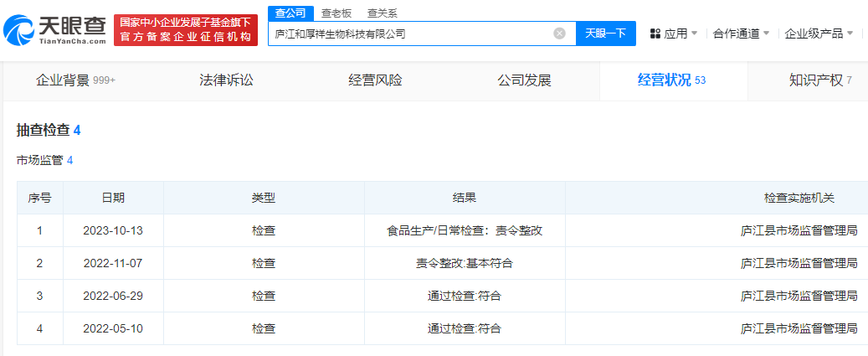Image resolution: width=868 pixels, height=356 pixels.
Task: Click 庐江县市场监督管理局 in the first row
Action: point(799,230)
